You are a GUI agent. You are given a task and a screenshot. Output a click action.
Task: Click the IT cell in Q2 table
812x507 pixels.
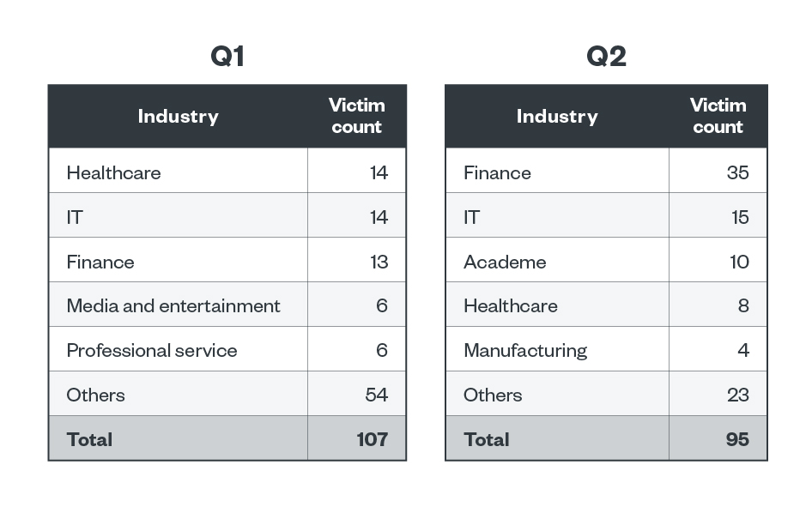[471, 217]
